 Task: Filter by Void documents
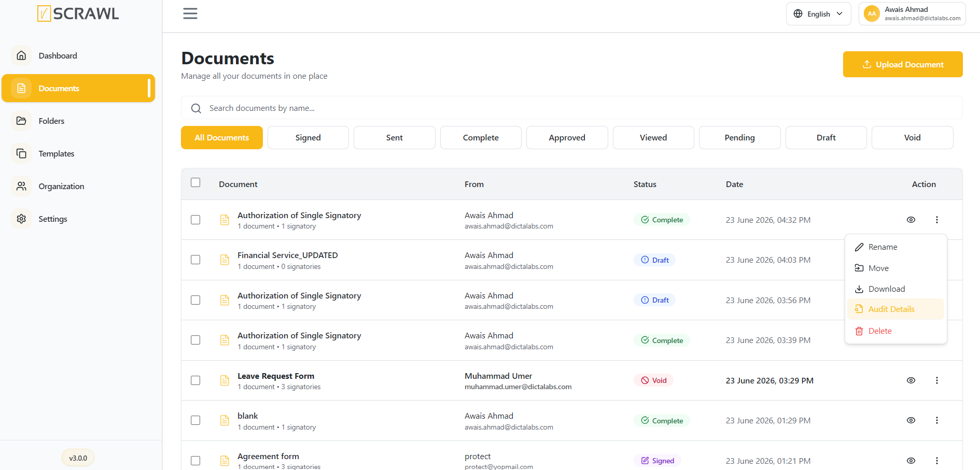pyautogui.click(x=913, y=138)
